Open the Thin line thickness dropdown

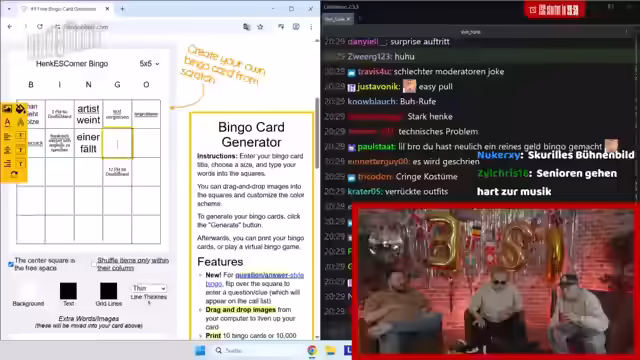coord(149,288)
